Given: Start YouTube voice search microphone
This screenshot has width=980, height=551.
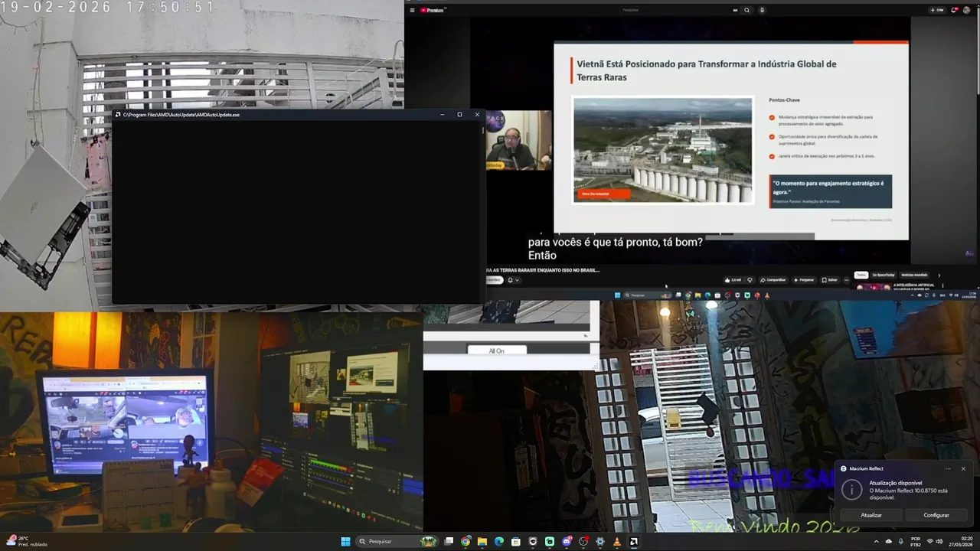Looking at the screenshot, I should 762,10.
